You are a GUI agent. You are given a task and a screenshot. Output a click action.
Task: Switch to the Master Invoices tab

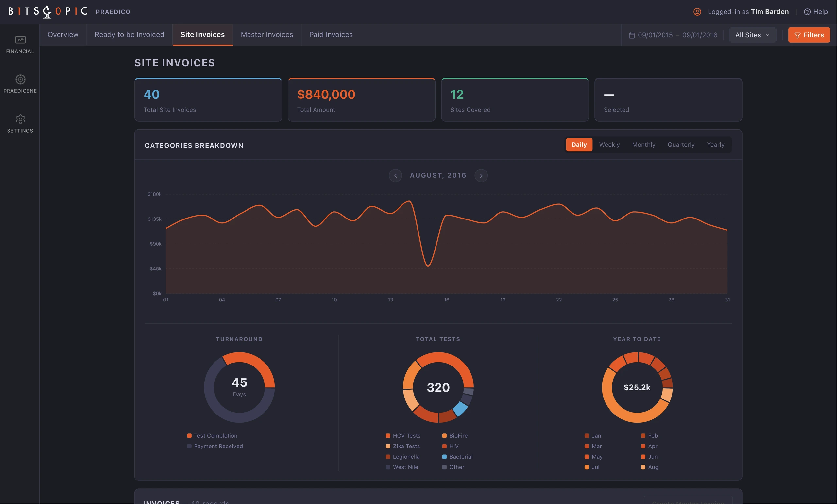tap(267, 35)
